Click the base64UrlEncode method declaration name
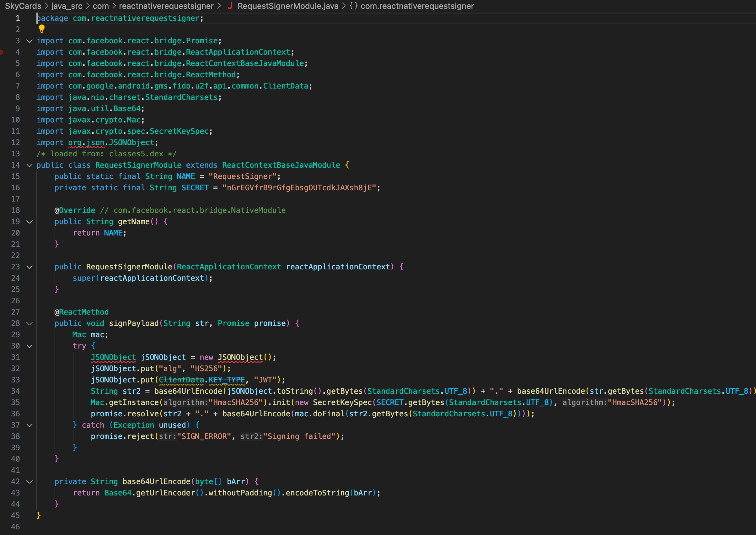 (156, 482)
